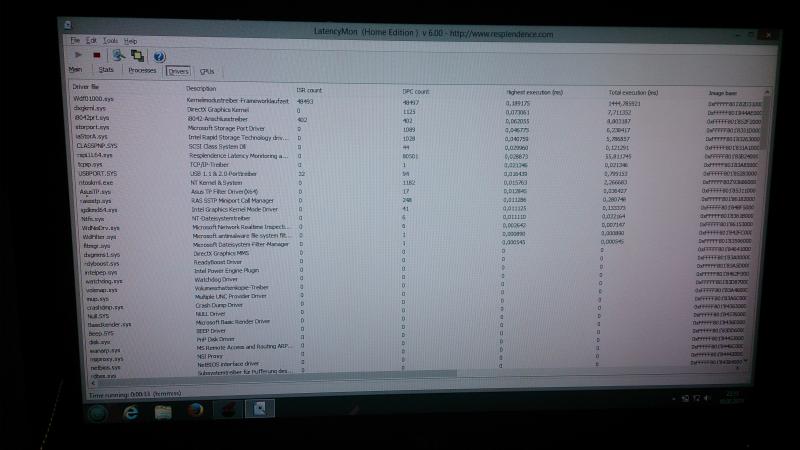Select the active LatencyMon taskbar button

tap(260, 408)
